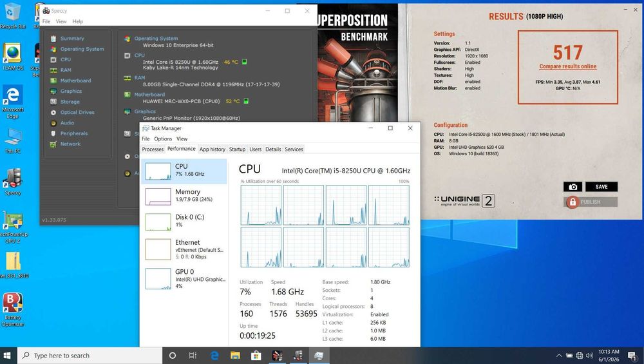The height and width of the screenshot is (364, 644).
Task: Select CPU entry in Speccy sidebar
Action: [66, 59]
